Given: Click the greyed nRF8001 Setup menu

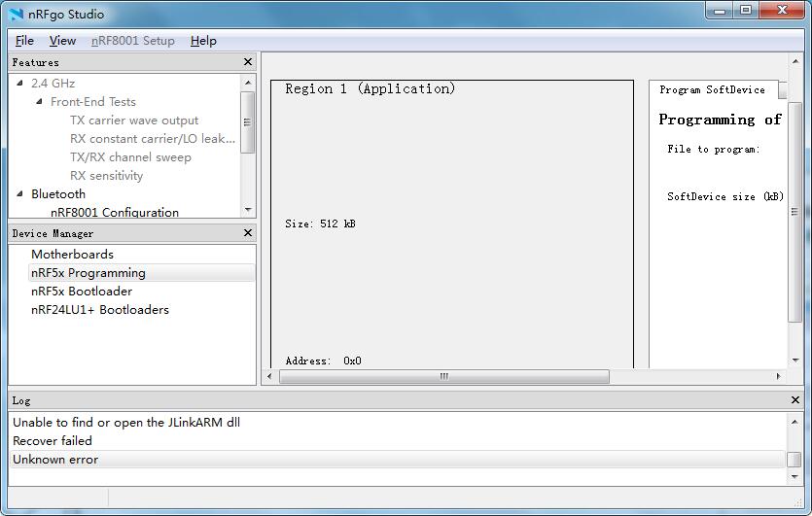Looking at the screenshot, I should click(133, 41).
